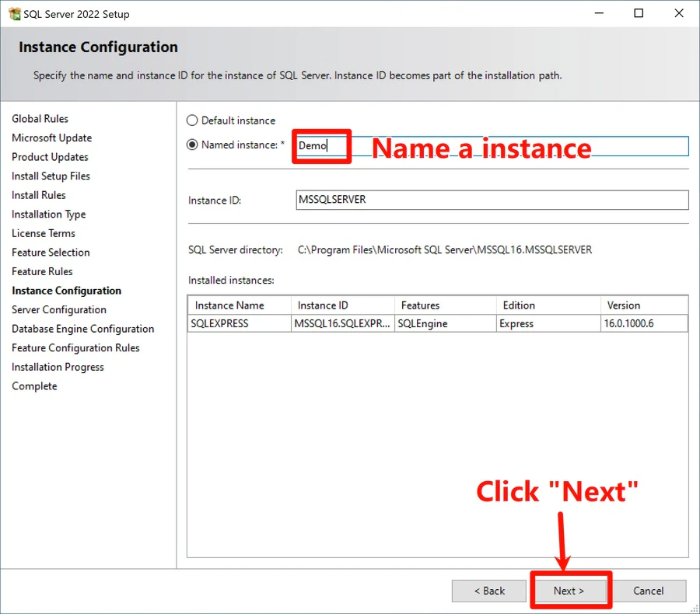
Task: Maximize the SQL Server 2022 Setup window
Action: 639,13
